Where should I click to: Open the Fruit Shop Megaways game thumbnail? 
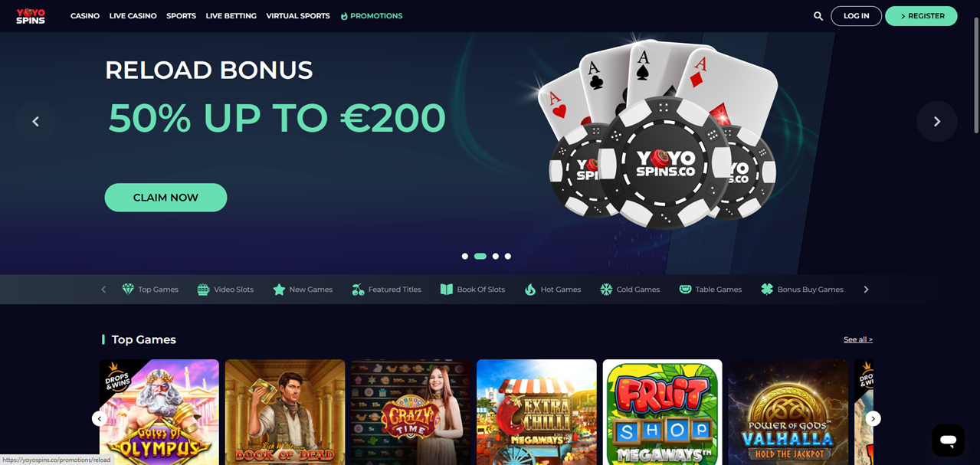coord(663,412)
